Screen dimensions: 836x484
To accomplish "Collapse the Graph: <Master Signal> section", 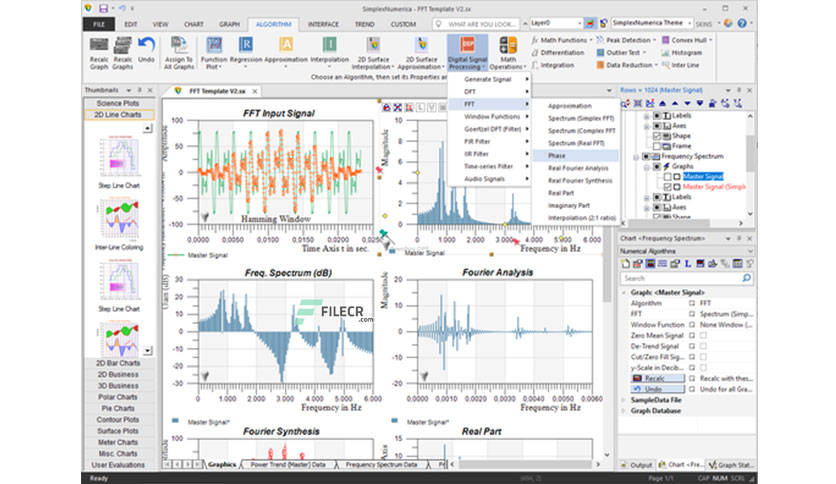I will [x=624, y=293].
